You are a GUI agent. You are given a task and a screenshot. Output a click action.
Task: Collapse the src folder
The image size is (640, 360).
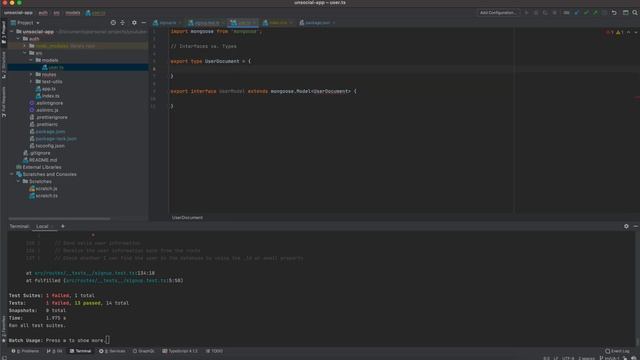pyautogui.click(x=25, y=53)
